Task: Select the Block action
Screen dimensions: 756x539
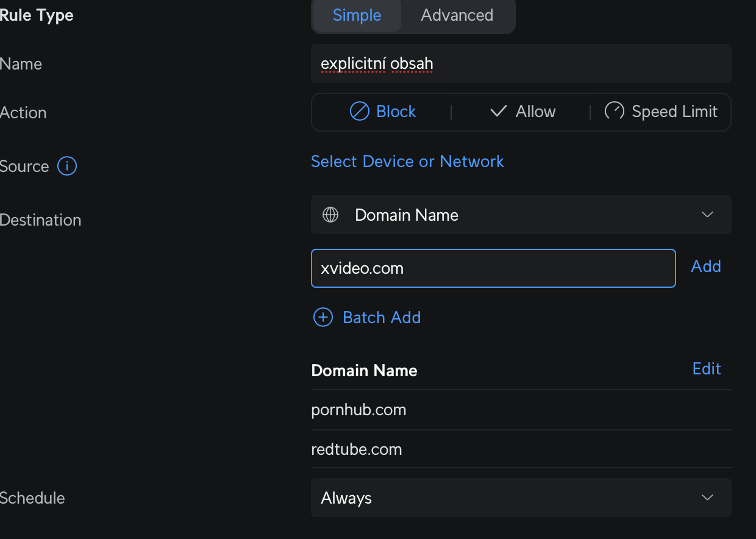Action: [x=383, y=112]
